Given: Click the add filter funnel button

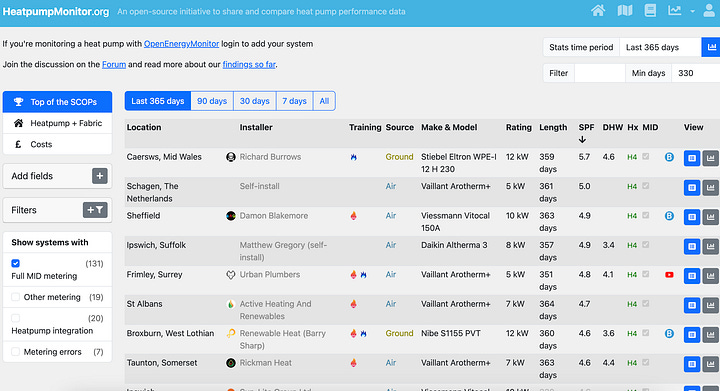Looking at the screenshot, I should pyautogui.click(x=95, y=210).
